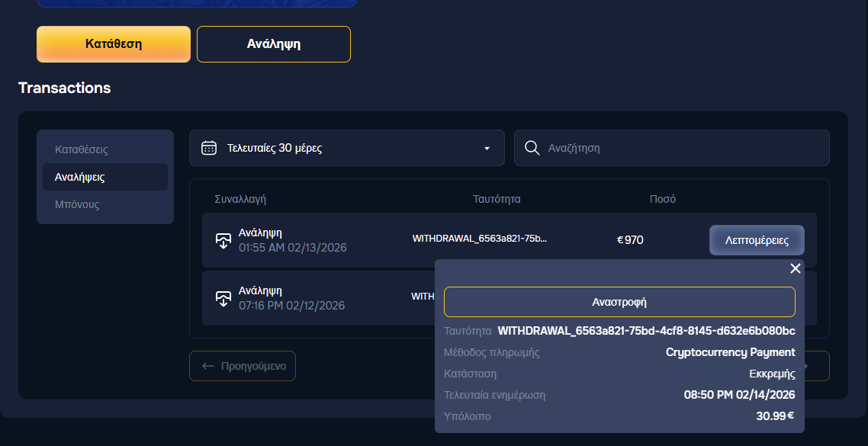
Task: Click the Αναστροφή reverse button
Action: [619, 302]
